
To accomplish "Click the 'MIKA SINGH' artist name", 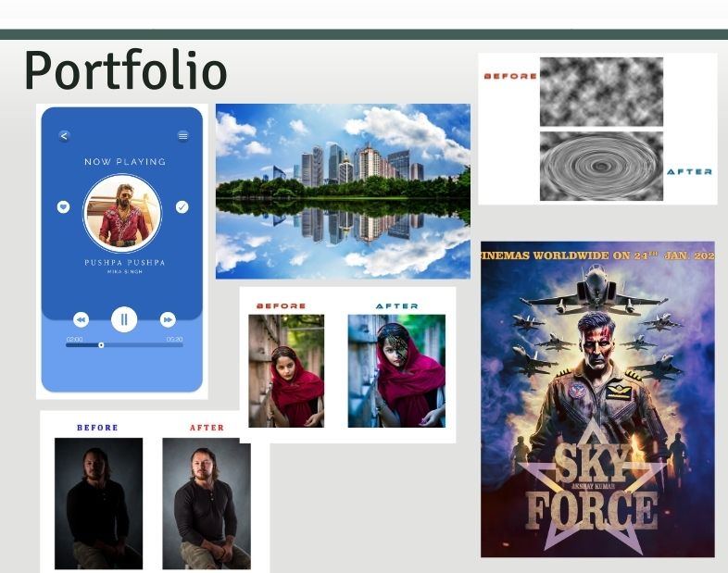I will pos(124,271).
